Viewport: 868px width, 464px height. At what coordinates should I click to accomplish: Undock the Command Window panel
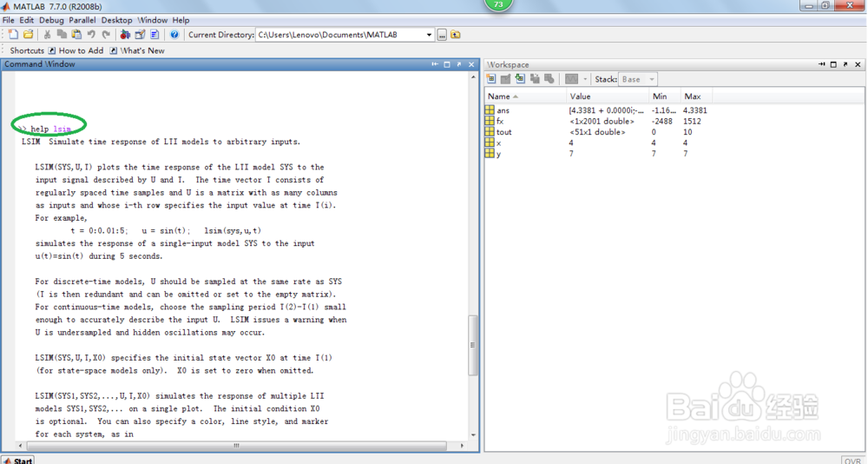pos(459,64)
